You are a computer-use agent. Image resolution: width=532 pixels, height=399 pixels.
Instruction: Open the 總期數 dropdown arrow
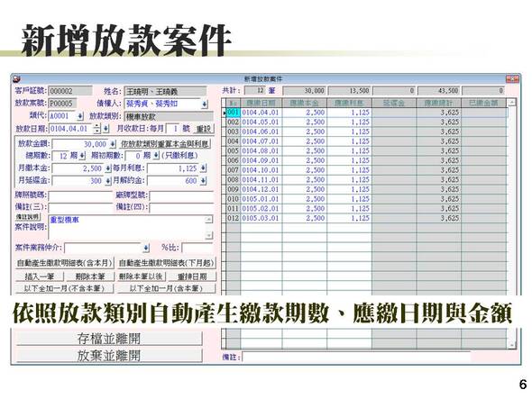82,156
